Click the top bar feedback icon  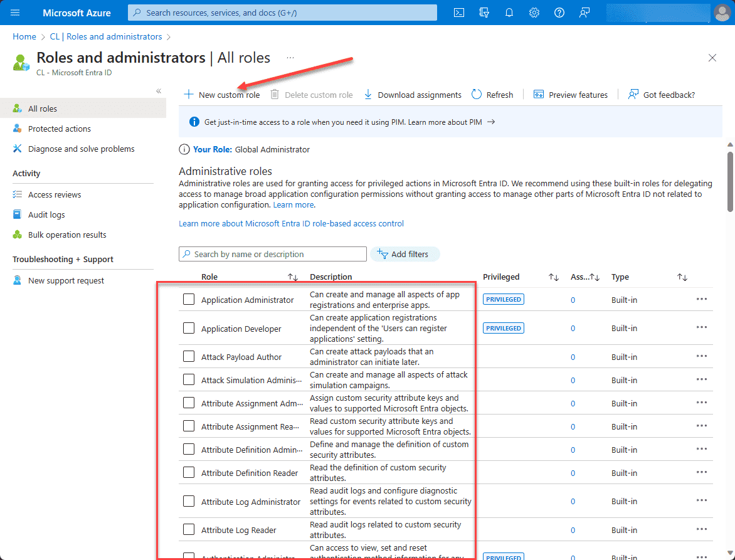(x=584, y=13)
